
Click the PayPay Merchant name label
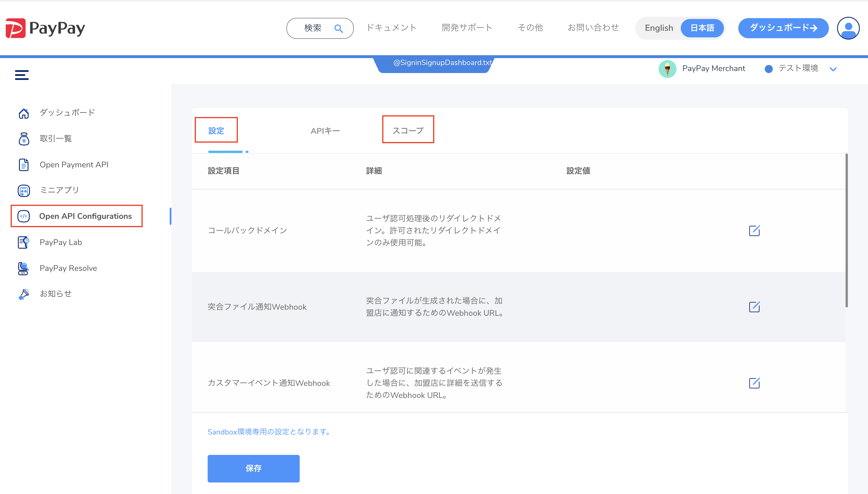click(x=714, y=68)
